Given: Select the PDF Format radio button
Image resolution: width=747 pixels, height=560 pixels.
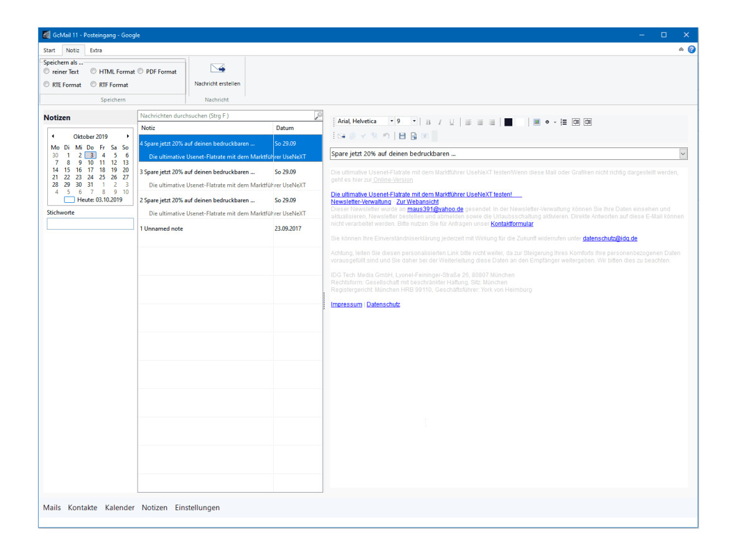Looking at the screenshot, I should [141, 72].
